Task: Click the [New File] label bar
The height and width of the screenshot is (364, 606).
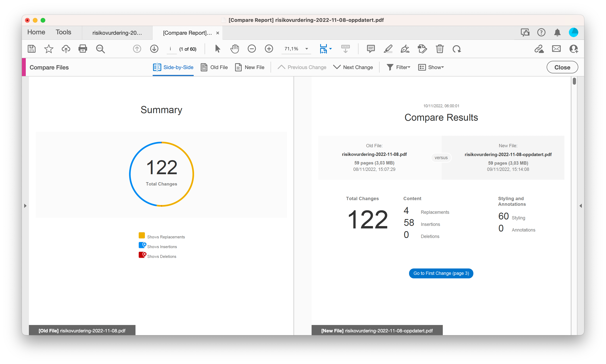Action: coord(377,330)
